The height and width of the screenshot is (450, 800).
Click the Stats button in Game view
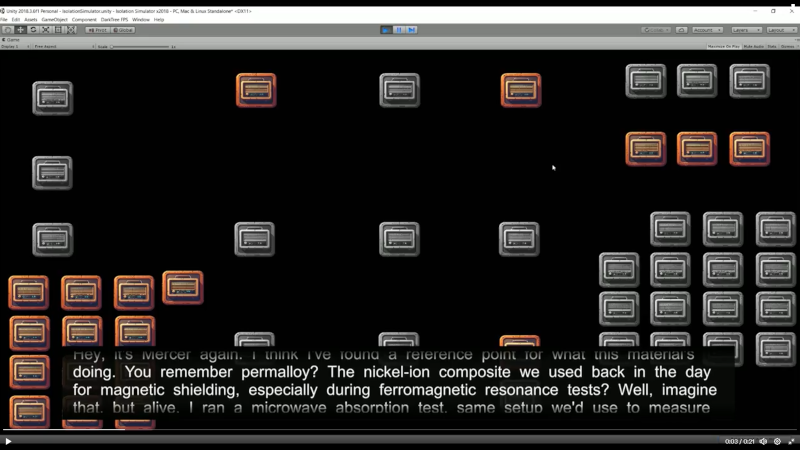pyautogui.click(x=772, y=46)
